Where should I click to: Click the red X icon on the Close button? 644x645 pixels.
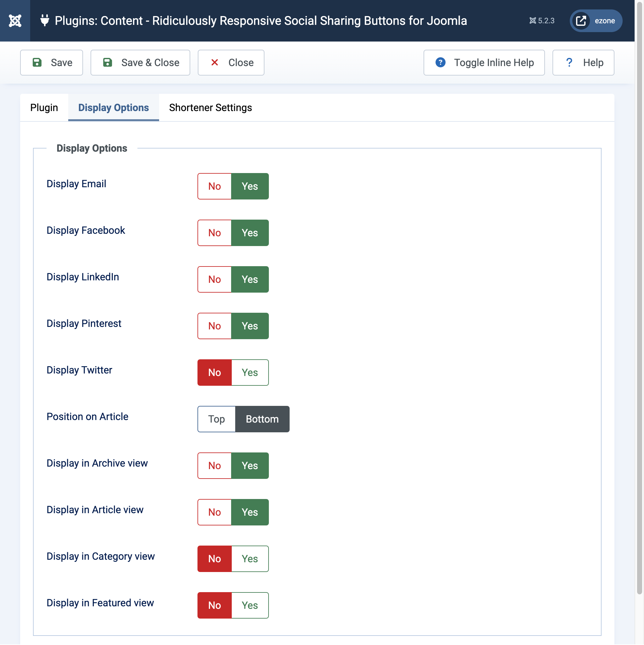tap(214, 62)
